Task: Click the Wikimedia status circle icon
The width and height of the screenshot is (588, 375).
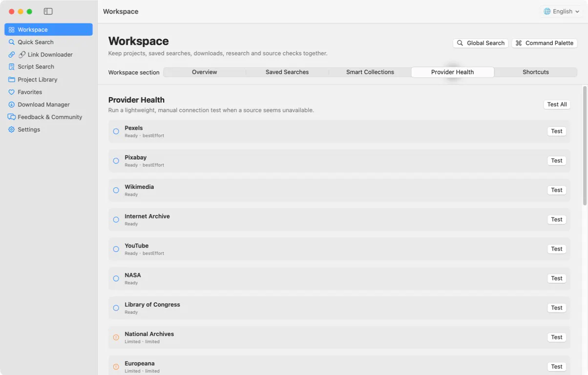Action: [116, 190]
